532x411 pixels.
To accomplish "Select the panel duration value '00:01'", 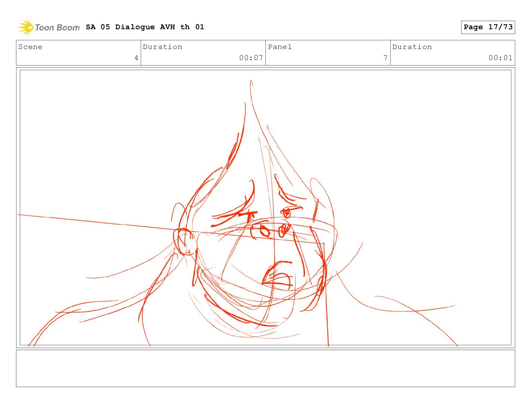I will coord(500,58).
